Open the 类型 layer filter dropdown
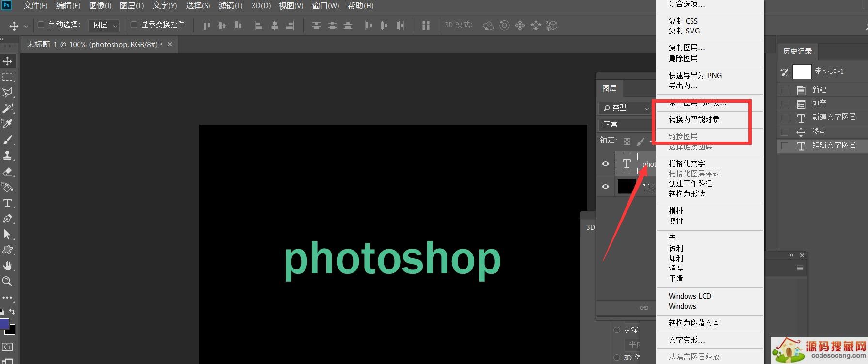 [x=625, y=108]
